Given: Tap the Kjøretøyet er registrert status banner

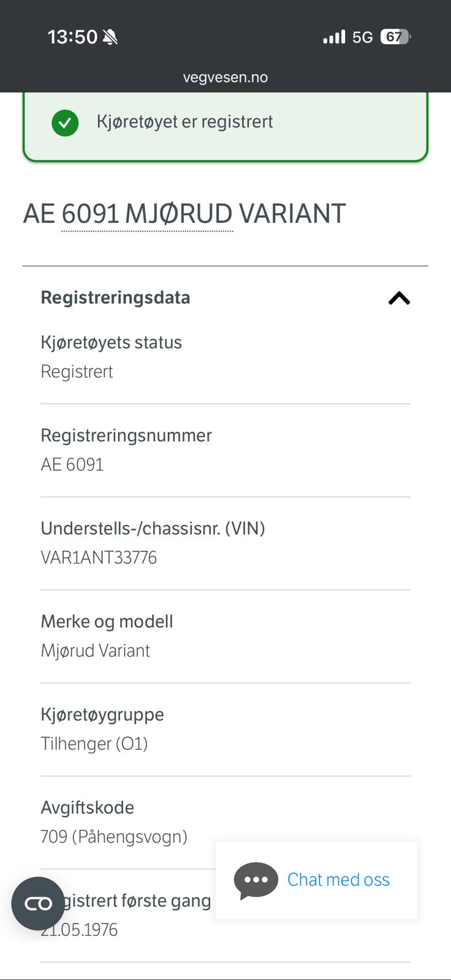Looking at the screenshot, I should pyautogui.click(x=225, y=123).
